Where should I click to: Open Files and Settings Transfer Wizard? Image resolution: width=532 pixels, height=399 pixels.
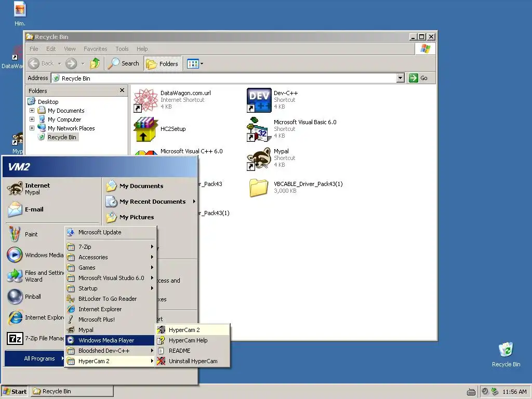[35, 276]
